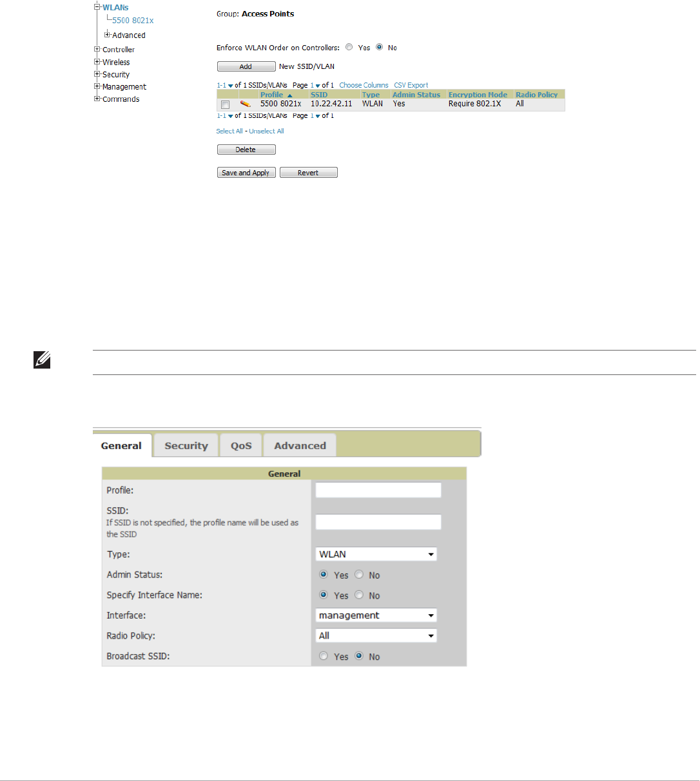Choose Yes for Specify Interface Name

tap(324, 595)
